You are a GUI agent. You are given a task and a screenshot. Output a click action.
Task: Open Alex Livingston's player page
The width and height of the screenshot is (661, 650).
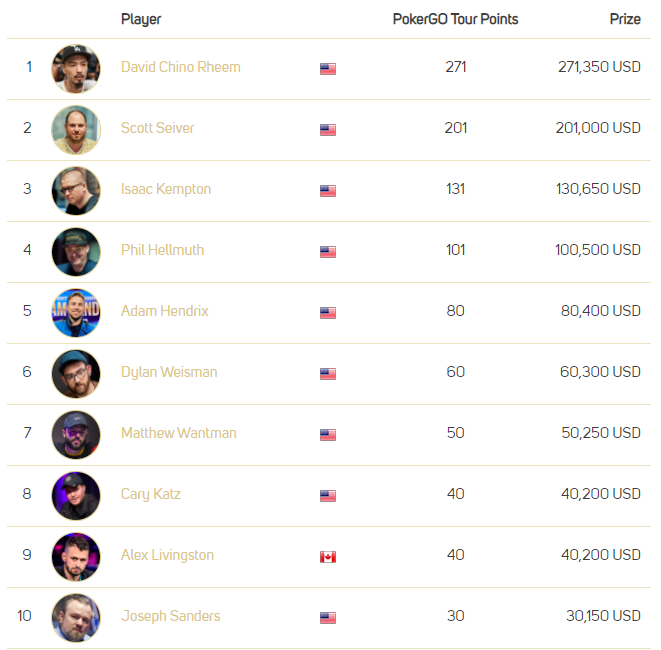point(167,555)
